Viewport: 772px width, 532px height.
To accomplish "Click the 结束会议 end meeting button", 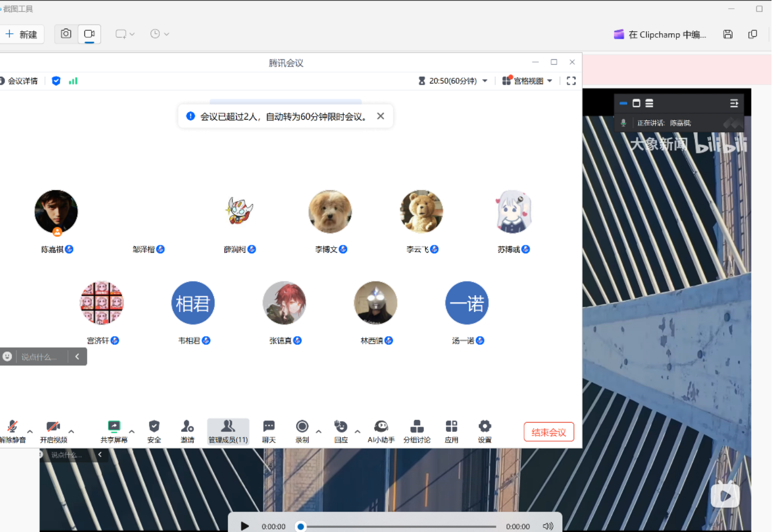I will tap(548, 432).
